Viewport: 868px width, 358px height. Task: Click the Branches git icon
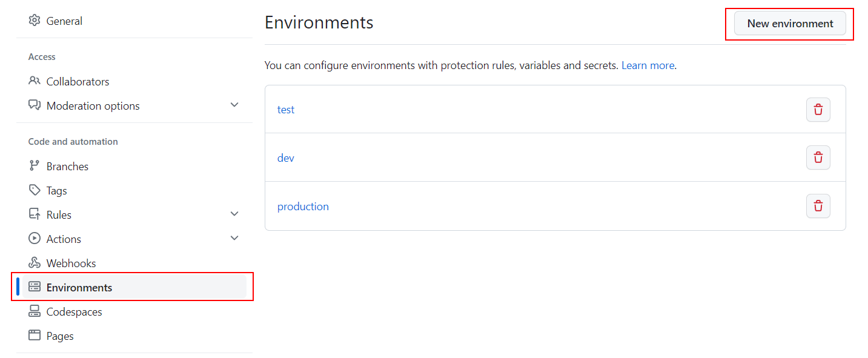click(x=35, y=166)
